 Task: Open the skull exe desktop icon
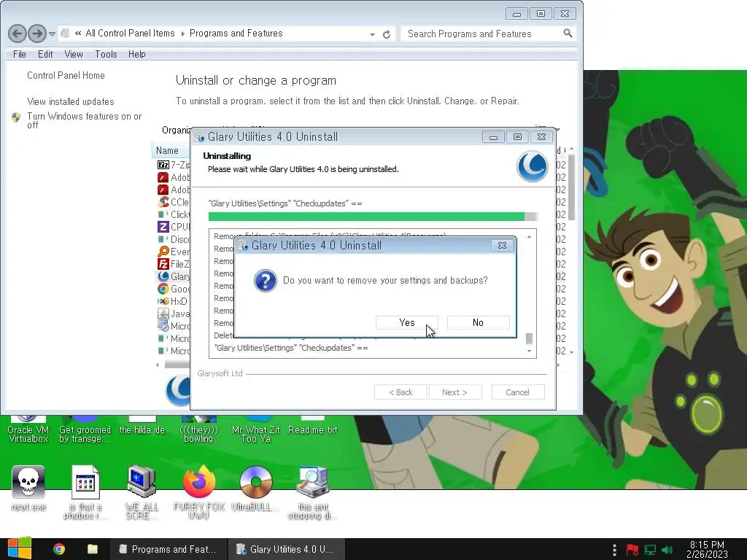(x=28, y=489)
